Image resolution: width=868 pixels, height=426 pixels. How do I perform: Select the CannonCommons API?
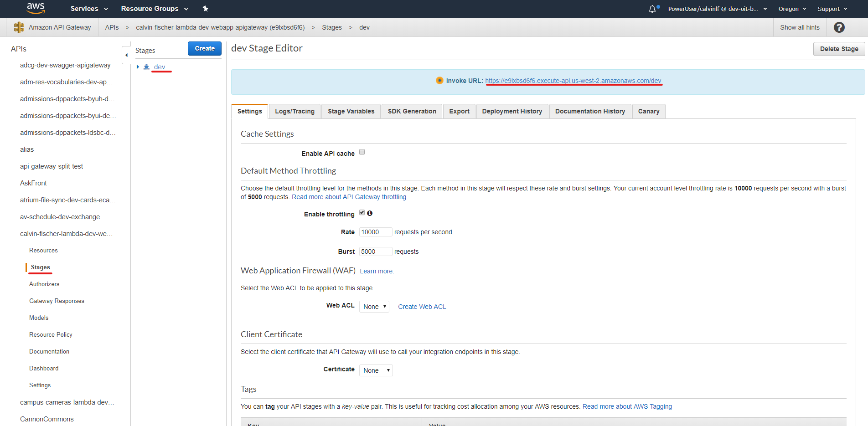pos(46,419)
